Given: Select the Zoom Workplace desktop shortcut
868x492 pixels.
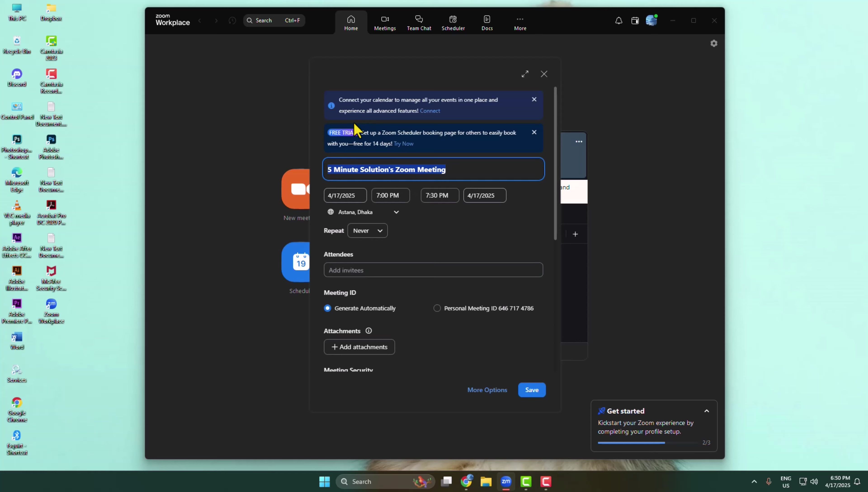Looking at the screenshot, I should (x=51, y=311).
